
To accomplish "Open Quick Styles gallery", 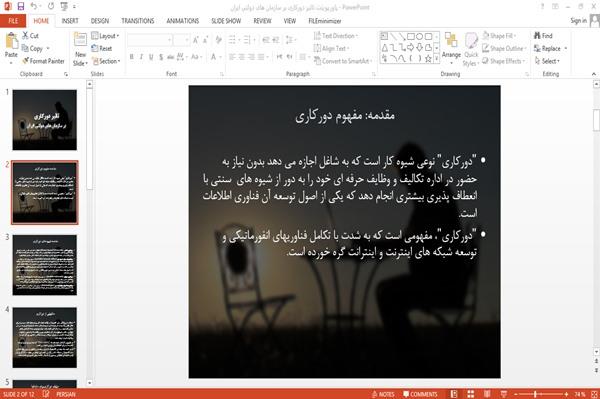I will pos(471,50).
